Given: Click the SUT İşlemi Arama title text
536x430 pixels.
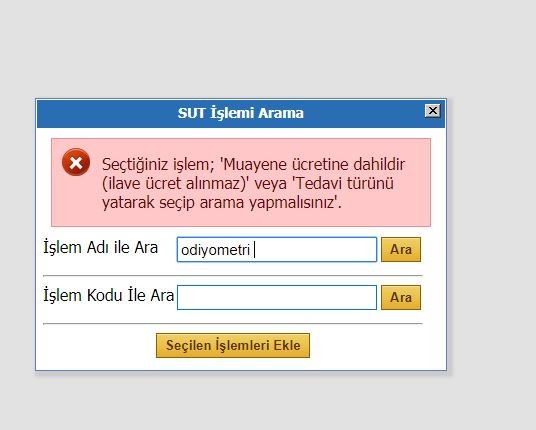Looking at the screenshot, I should 241,113.
